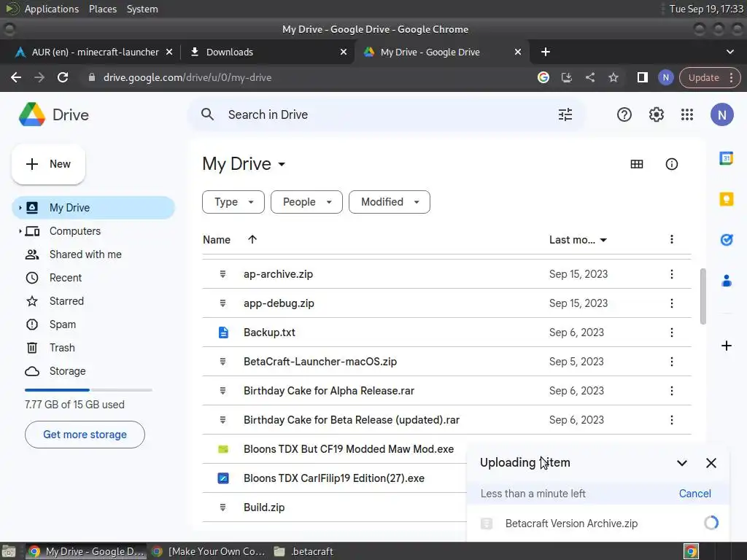747x560 pixels.
Task: Click the Chrome Update button
Action: pyautogui.click(x=709, y=77)
